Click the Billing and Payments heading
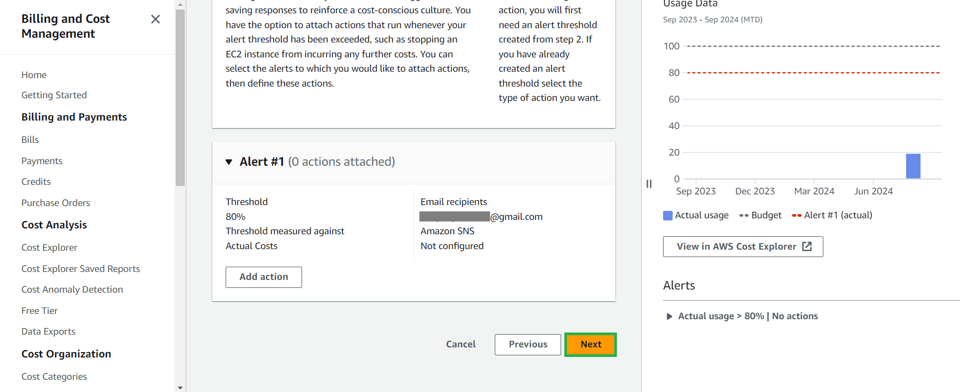Screen dimensions: 980x392 pos(74,117)
